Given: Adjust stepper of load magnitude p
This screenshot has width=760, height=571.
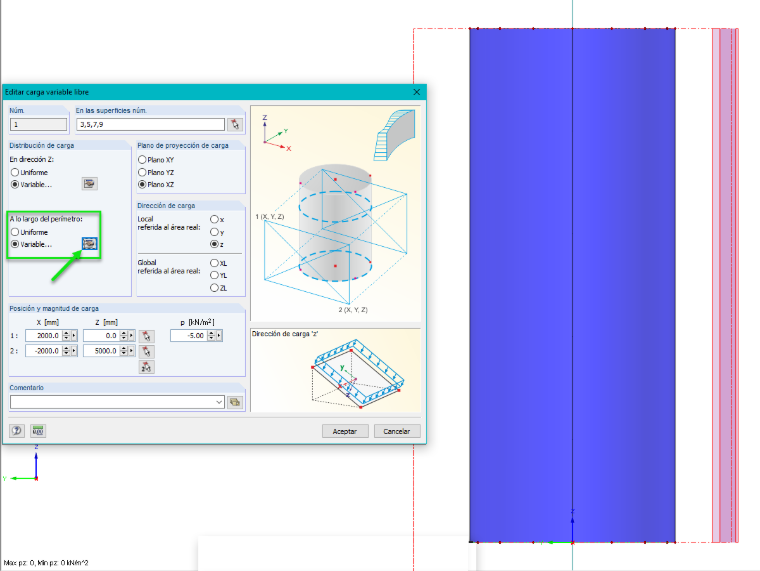Looking at the screenshot, I should pos(211,335).
